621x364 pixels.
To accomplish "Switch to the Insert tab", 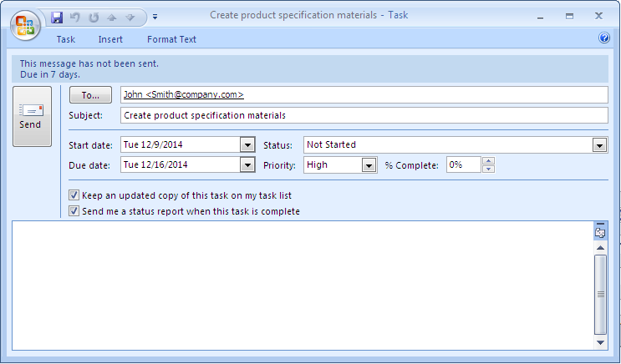I will coord(110,39).
